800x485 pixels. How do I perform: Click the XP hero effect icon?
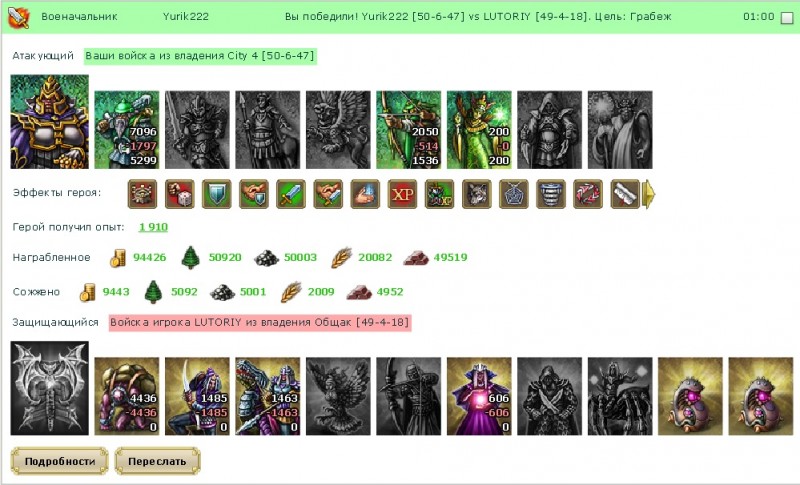click(403, 194)
